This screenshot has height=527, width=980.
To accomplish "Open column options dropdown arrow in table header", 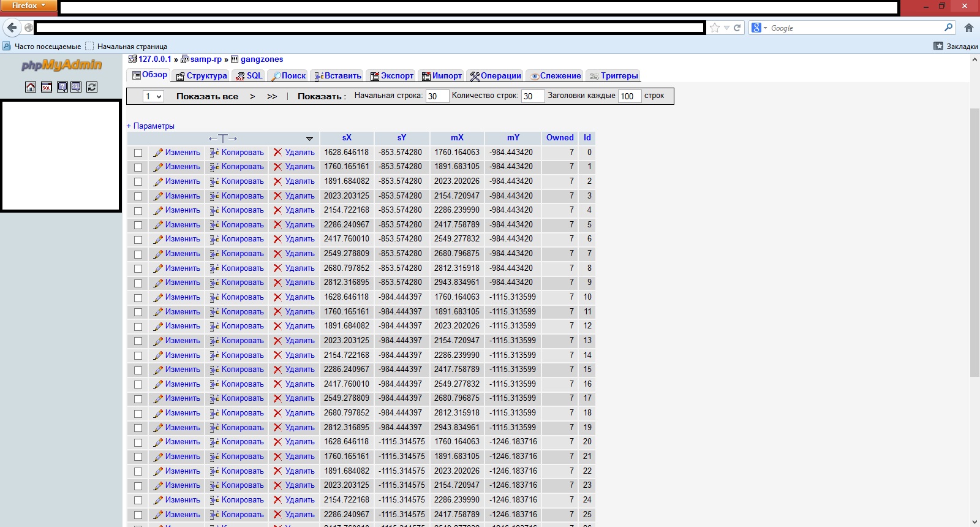I will 309,138.
